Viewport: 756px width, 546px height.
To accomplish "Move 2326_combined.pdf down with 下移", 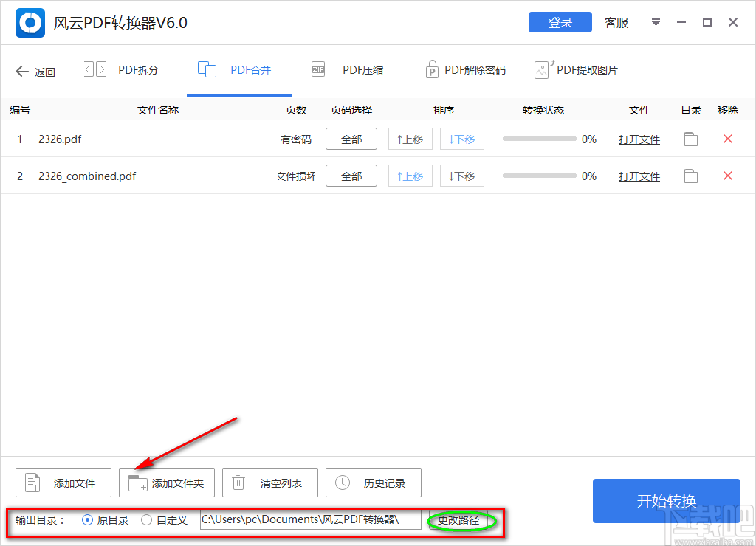I will [462, 176].
